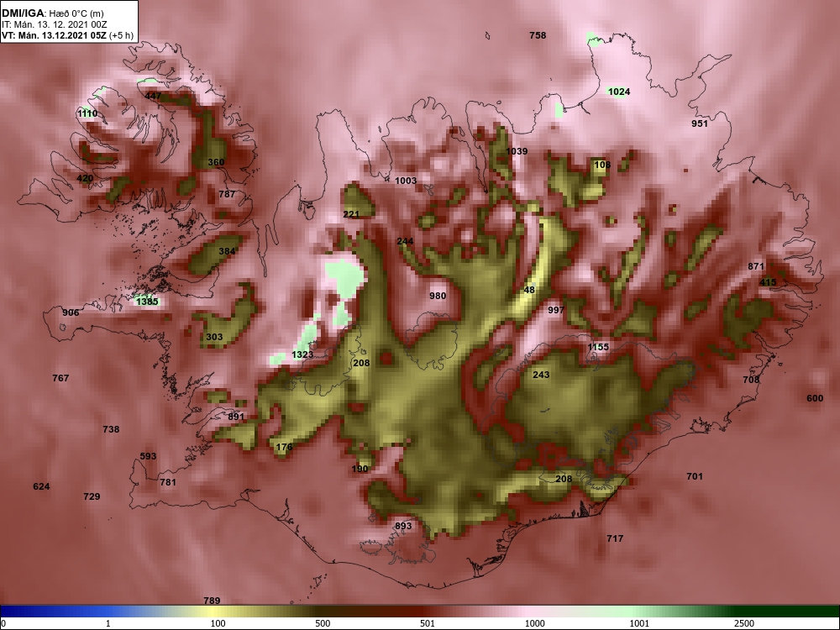Viewport: 840px width, 630px height.
Task: Click the map value 221
Action: 351,214
